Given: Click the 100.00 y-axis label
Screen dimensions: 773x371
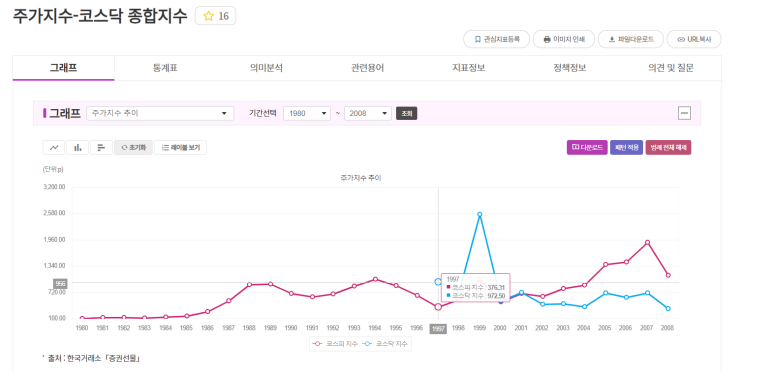Looking at the screenshot, I should (57, 318).
